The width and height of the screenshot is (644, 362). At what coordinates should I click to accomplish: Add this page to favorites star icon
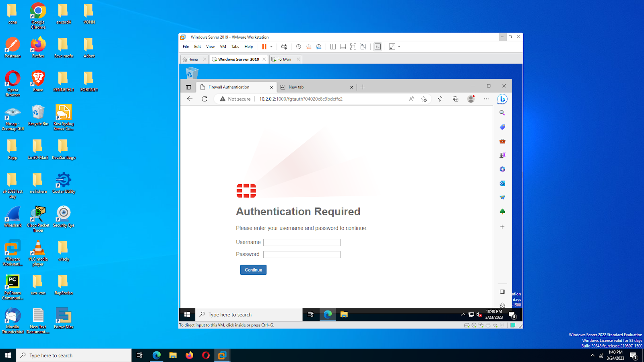point(424,99)
